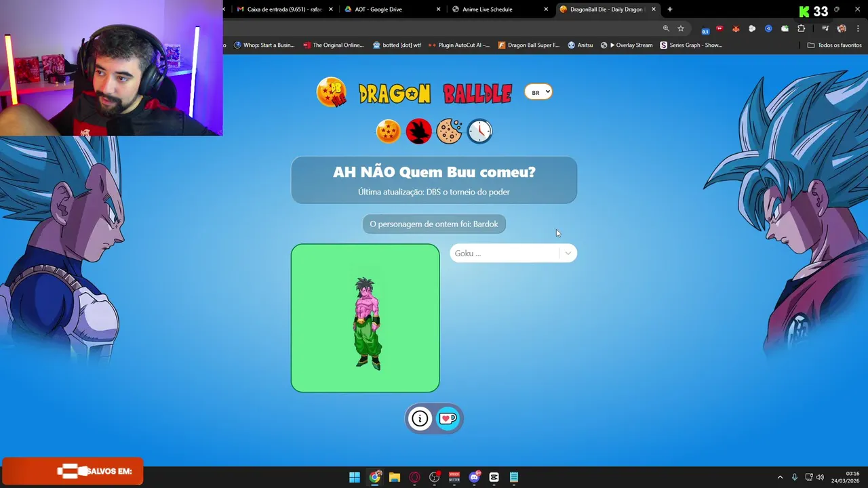
Task: Click the zoom magnifier icon in address bar
Action: [666, 28]
